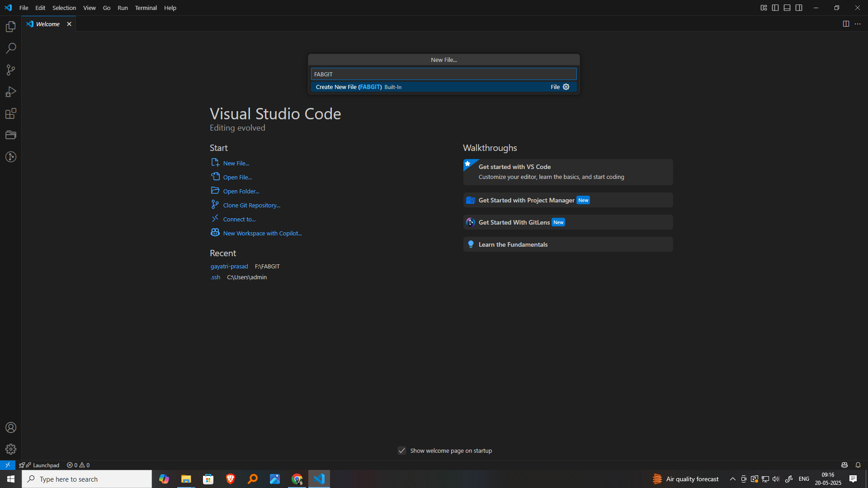This screenshot has width=868, height=488.
Task: Click the remote window indicator in status bar
Action: coord(8,465)
